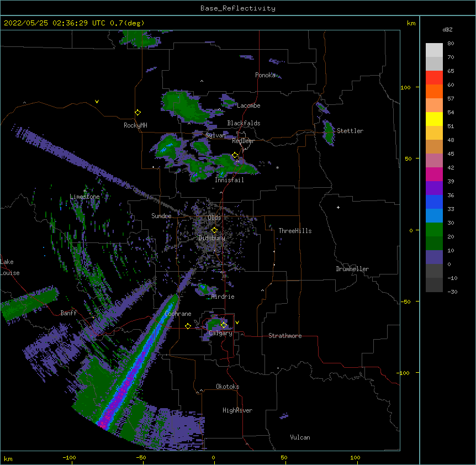Click the Didsbury town label
The image size is (476, 465).
coord(211,238)
